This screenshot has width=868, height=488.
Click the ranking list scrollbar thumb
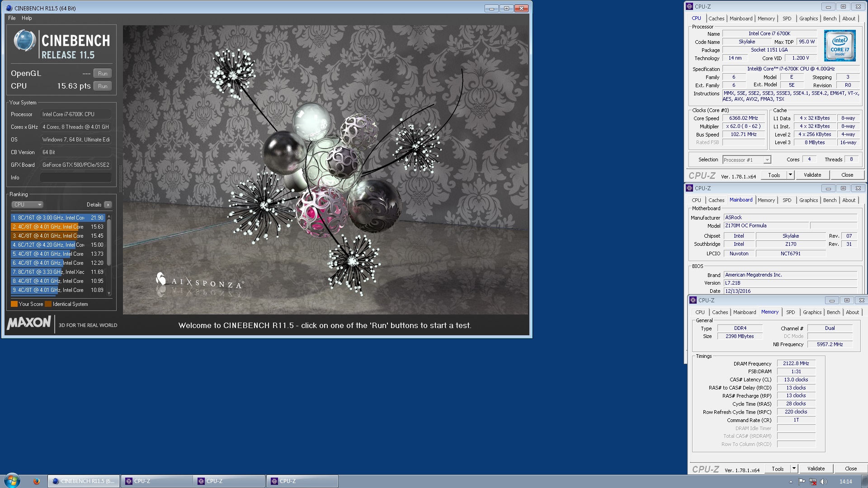click(109, 242)
